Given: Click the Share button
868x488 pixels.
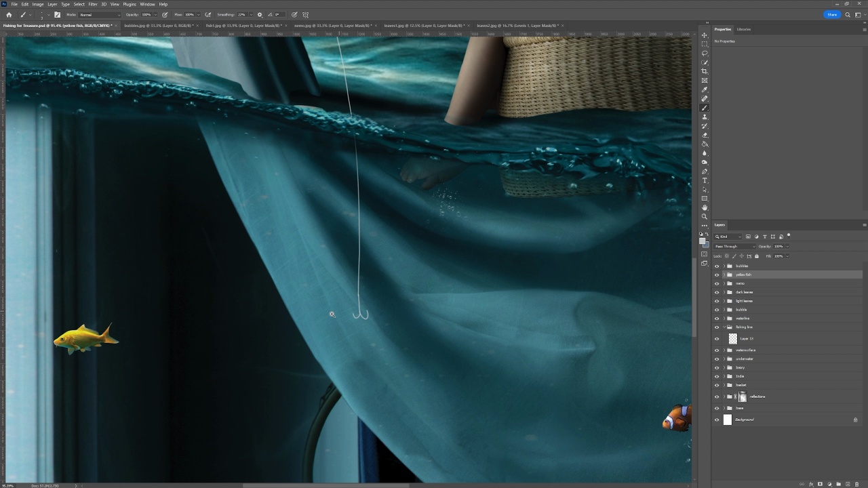Looking at the screenshot, I should [831, 14].
